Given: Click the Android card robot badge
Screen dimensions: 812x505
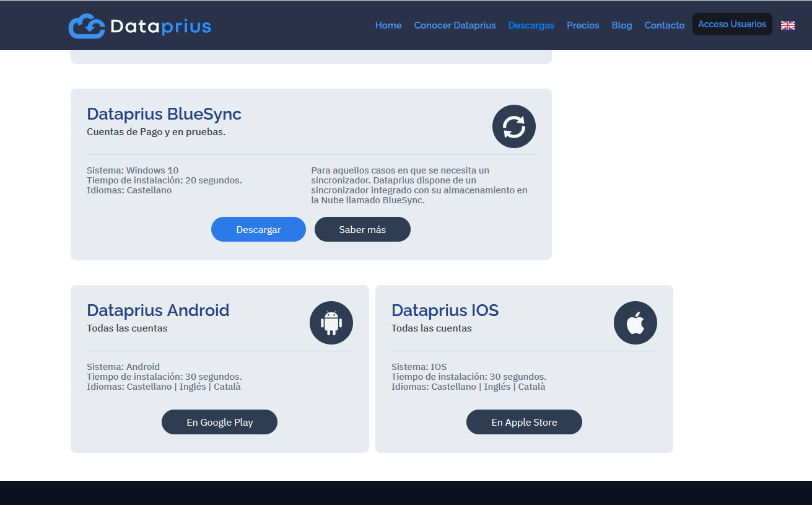Looking at the screenshot, I should (x=331, y=322).
